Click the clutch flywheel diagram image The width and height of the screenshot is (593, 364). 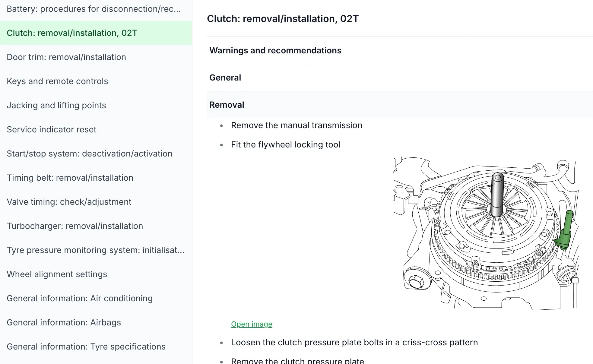pyautogui.click(x=485, y=233)
